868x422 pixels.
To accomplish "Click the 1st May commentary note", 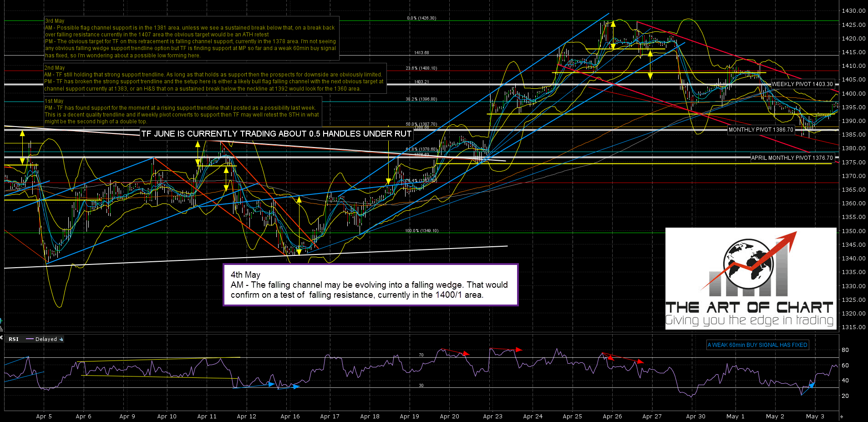I will pyautogui.click(x=182, y=111).
